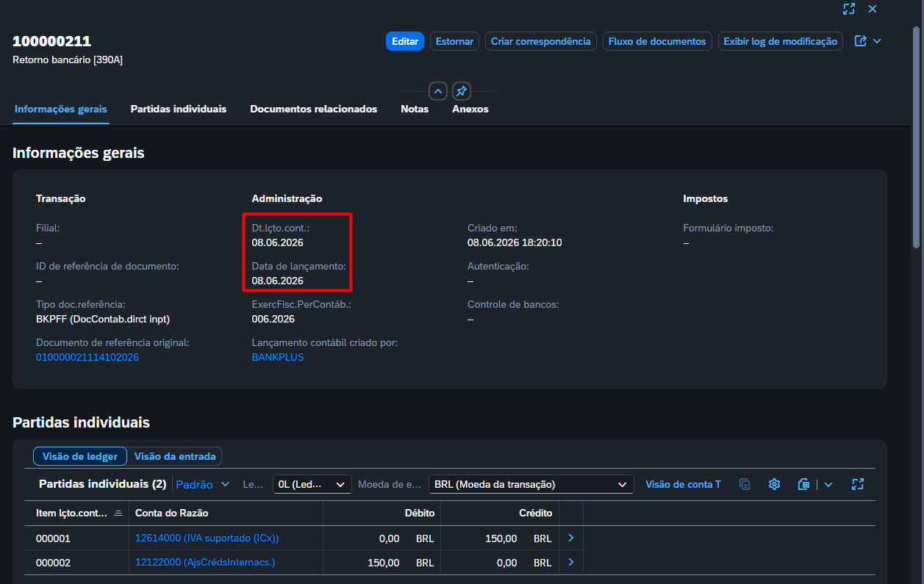Maximize the Partidas individuais table
Viewport: 924px width, 584px height.
(857, 484)
